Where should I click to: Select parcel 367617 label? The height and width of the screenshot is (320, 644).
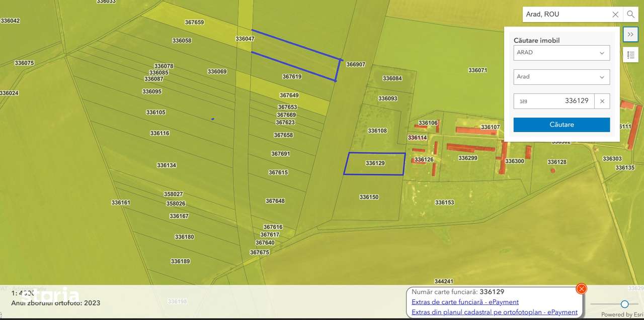click(270, 235)
